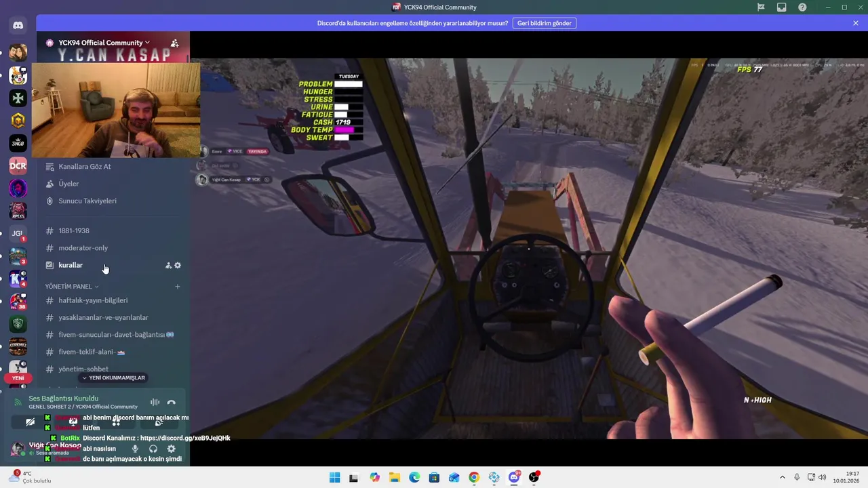Viewport: 868px width, 488px height.
Task: Expand YCK94 Official Community server menu
Action: [x=104, y=43]
